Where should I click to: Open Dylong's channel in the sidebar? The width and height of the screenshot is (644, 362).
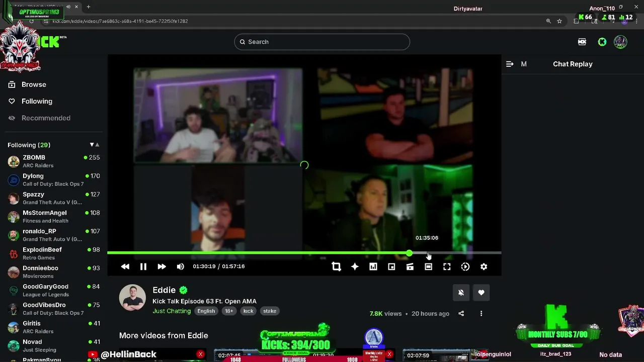tap(53, 179)
